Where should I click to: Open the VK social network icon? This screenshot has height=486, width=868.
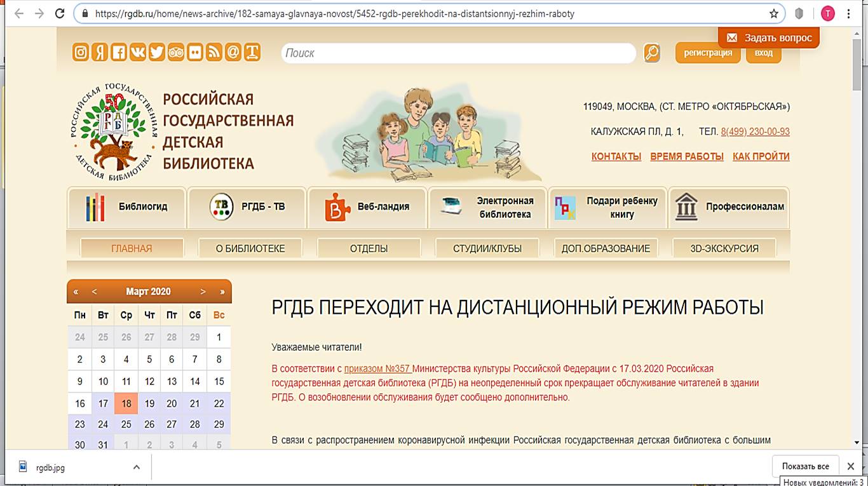click(x=138, y=53)
